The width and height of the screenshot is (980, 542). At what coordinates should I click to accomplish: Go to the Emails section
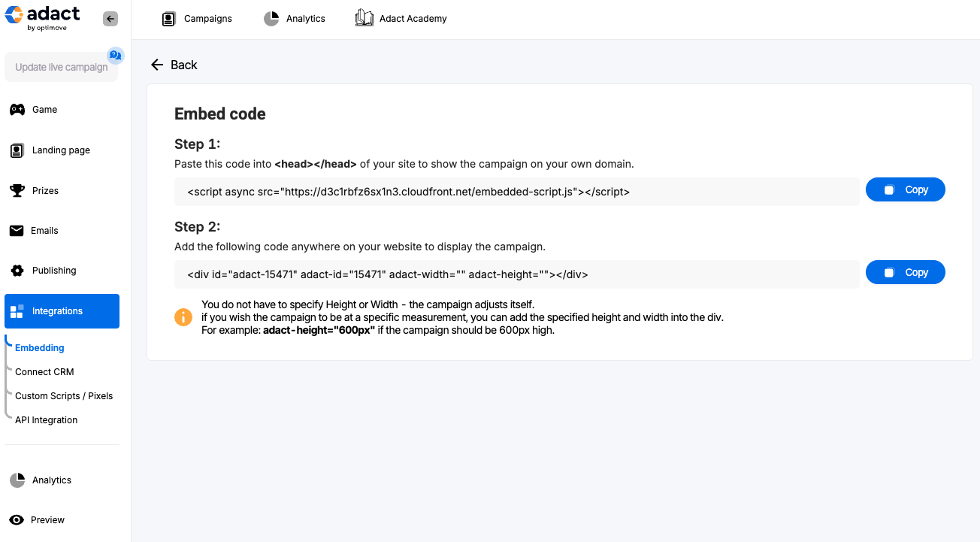tap(62, 231)
